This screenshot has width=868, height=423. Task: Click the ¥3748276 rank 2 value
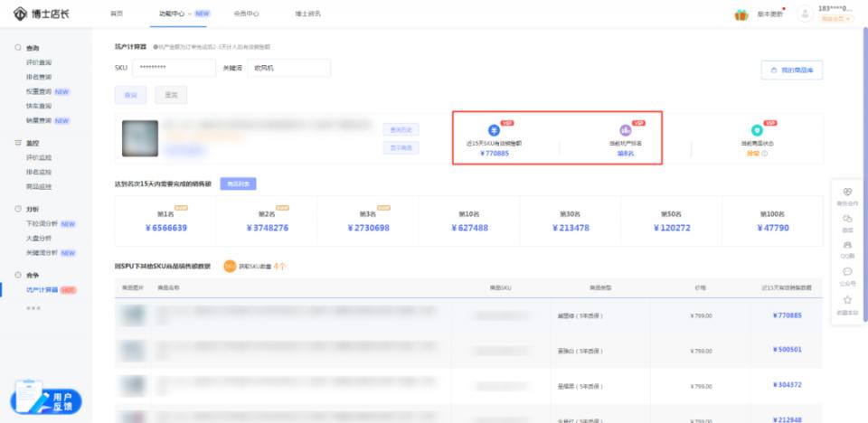point(268,228)
